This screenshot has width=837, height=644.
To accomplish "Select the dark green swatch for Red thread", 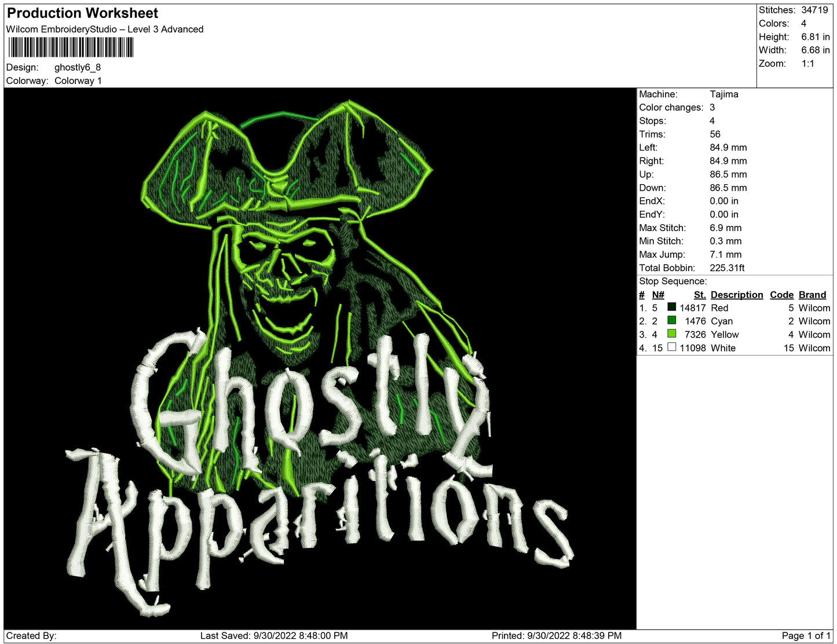I will click(x=671, y=307).
